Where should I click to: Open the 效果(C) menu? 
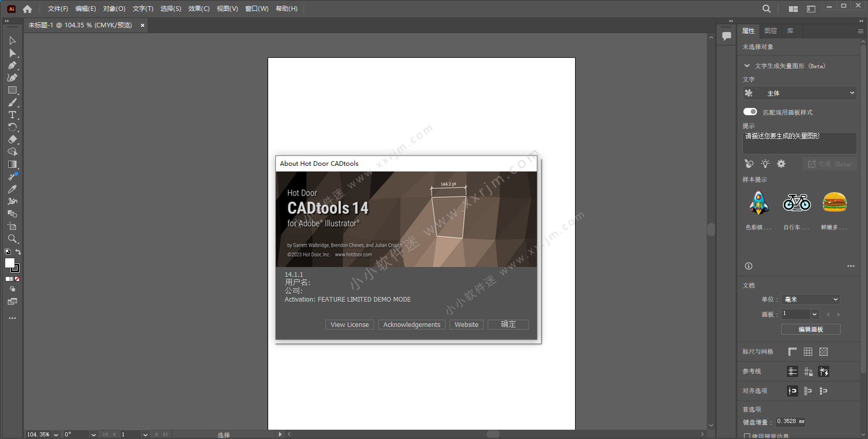click(198, 9)
